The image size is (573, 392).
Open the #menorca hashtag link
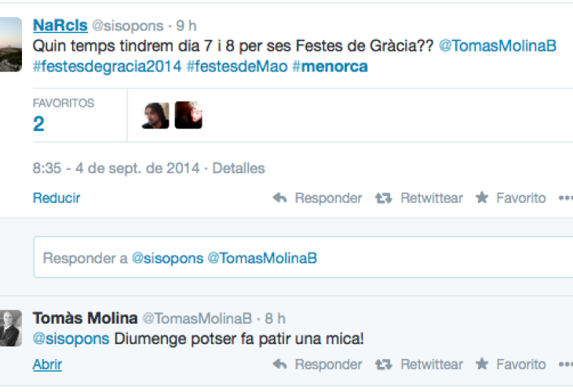(330, 67)
